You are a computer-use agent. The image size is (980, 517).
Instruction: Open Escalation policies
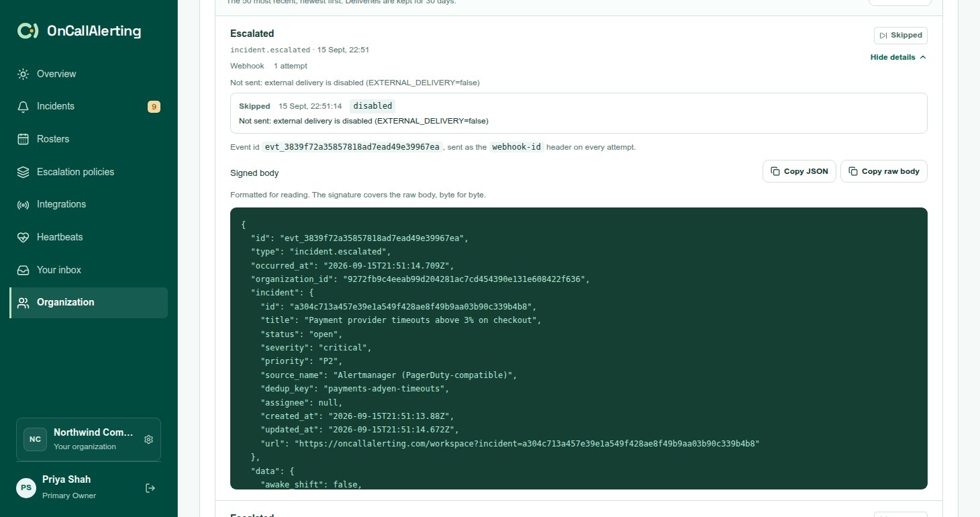(x=89, y=172)
